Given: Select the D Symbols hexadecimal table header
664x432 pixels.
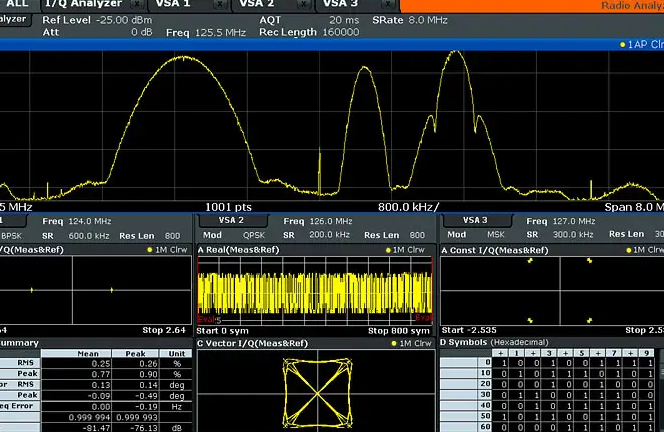Looking at the screenshot, I should [494, 342].
